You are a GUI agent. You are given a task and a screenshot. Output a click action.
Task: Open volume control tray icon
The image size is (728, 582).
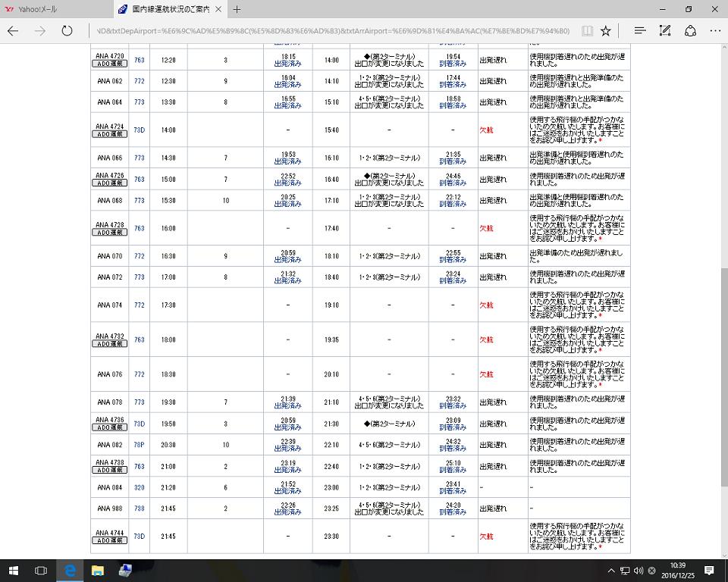pyautogui.click(x=639, y=571)
